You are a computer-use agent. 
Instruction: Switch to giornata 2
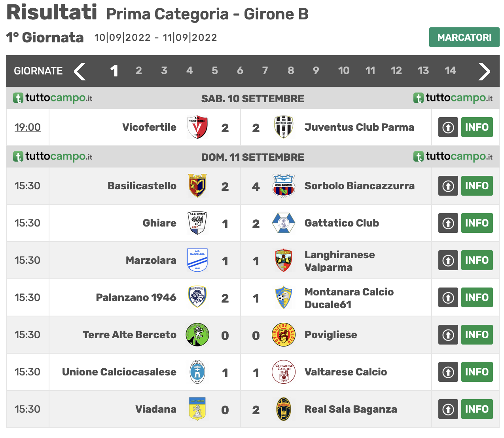click(x=139, y=70)
